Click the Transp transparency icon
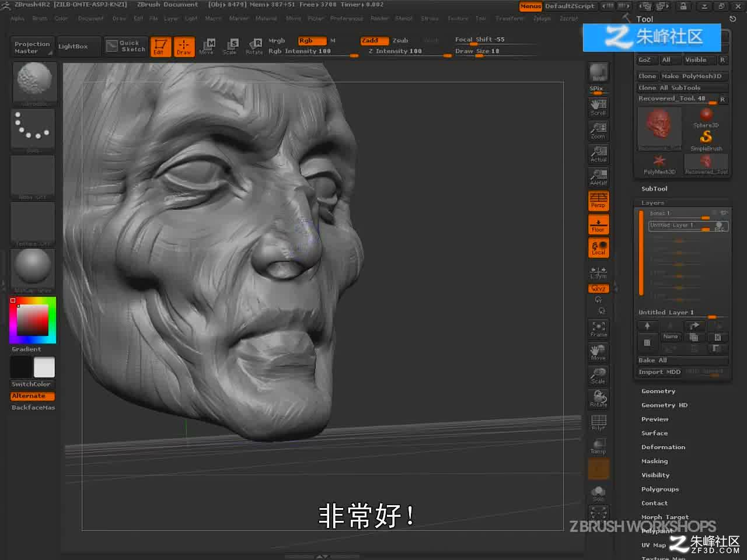 click(x=598, y=446)
